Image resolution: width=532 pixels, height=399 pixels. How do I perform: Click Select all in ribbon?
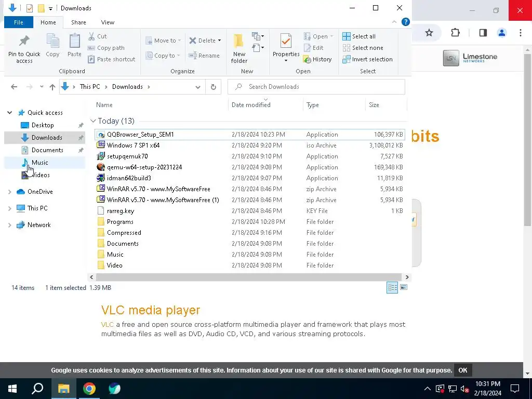pyautogui.click(x=359, y=36)
